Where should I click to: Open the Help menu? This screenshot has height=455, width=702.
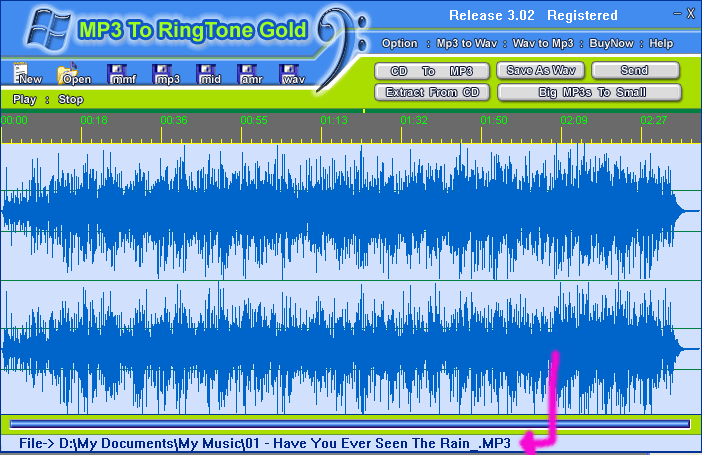(661, 43)
